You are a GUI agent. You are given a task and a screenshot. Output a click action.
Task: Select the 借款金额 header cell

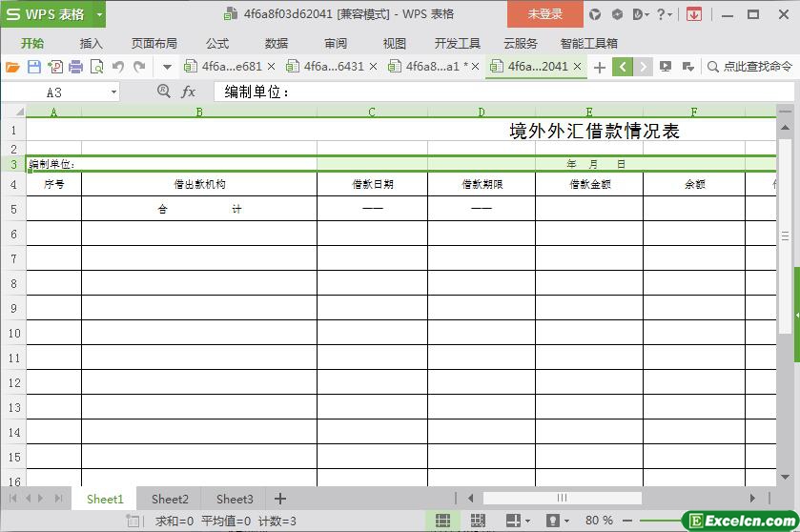[589, 184]
